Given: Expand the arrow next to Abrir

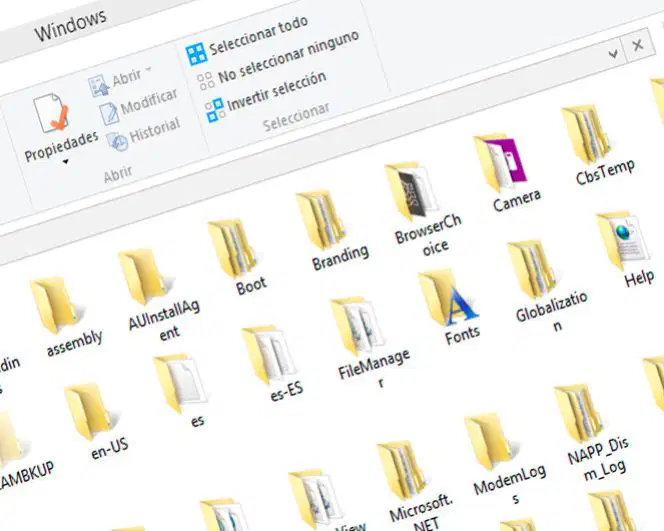Looking at the screenshot, I should tap(149, 69).
